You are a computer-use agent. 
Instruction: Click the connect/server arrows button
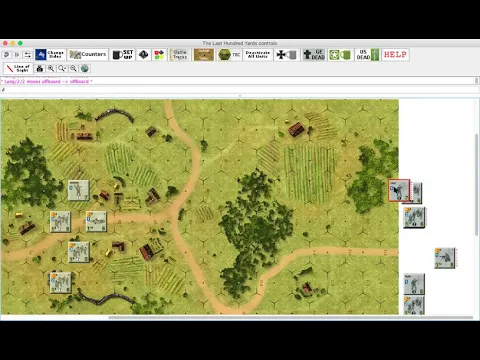[28, 55]
